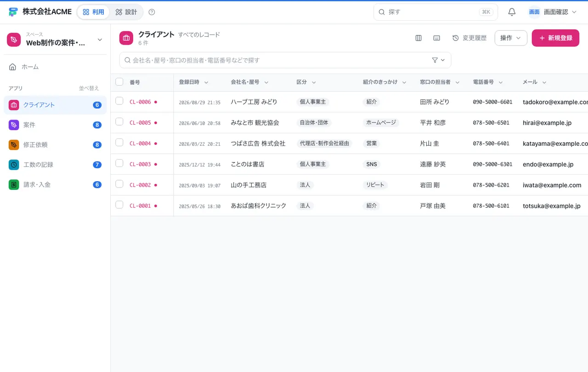Click the column layout icon
The image size is (588, 372).
click(418, 38)
